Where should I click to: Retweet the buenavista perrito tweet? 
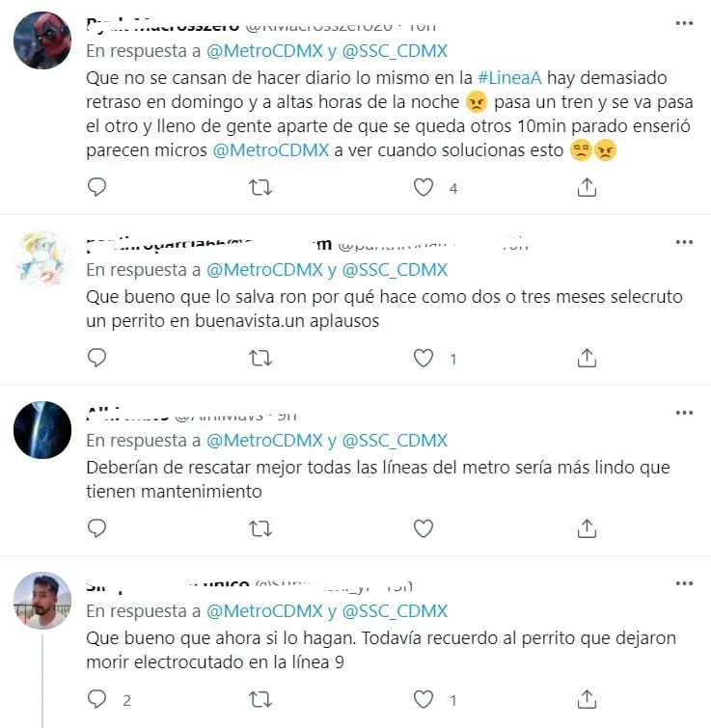click(x=260, y=359)
